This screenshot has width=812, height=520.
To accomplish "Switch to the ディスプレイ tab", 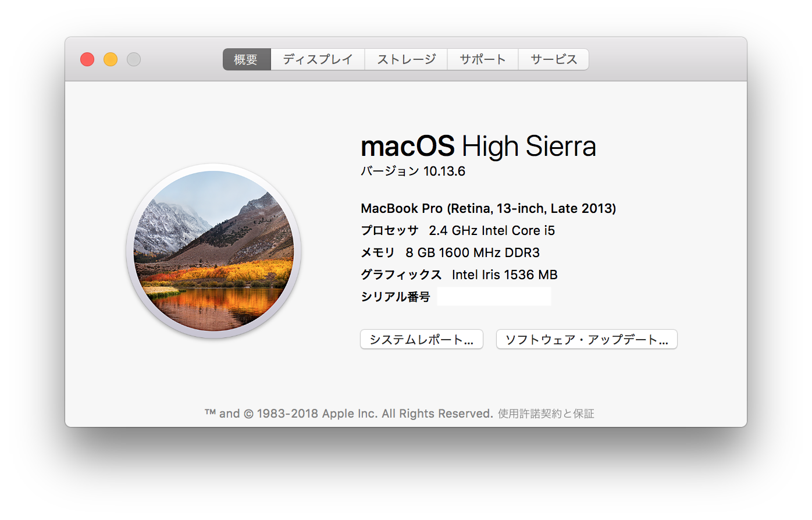I will point(318,59).
